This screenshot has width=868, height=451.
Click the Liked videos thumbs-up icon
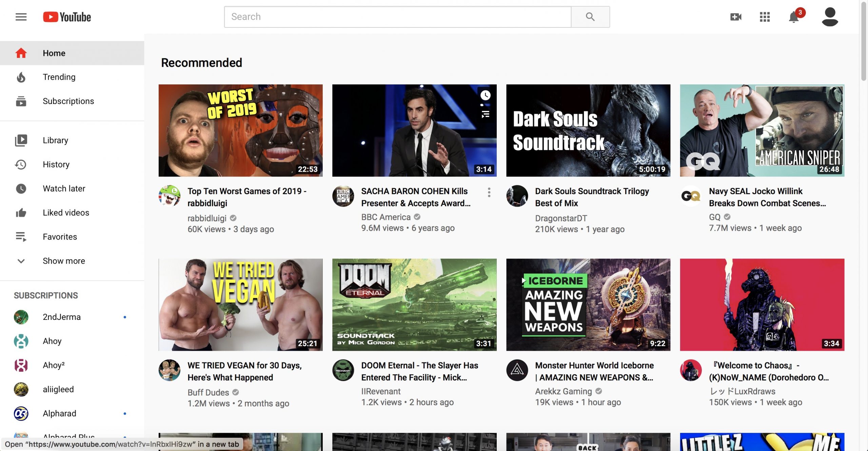coord(21,213)
